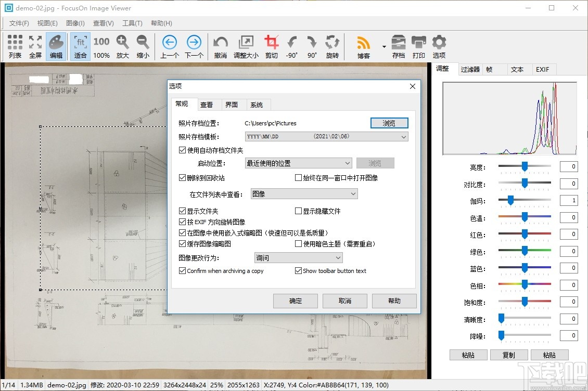The image size is (588, 391).
Task: Confirm settings with 确定 button
Action: click(x=295, y=301)
